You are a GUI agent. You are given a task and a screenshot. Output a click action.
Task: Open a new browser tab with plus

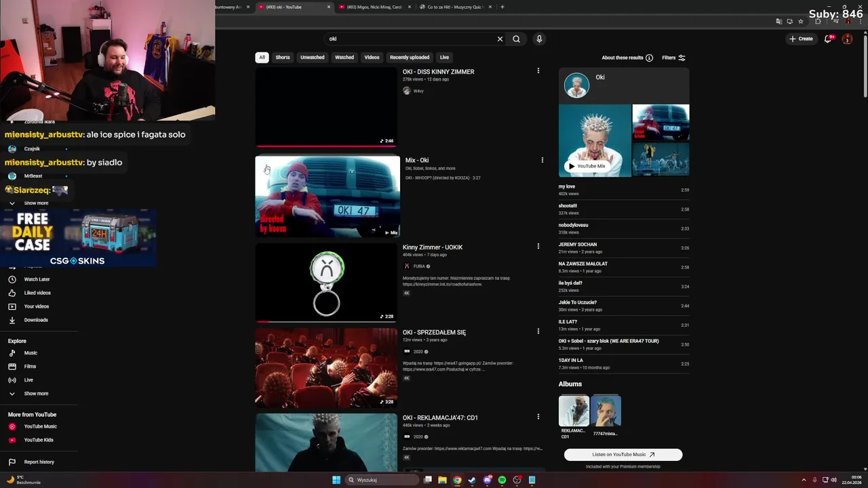click(x=502, y=7)
